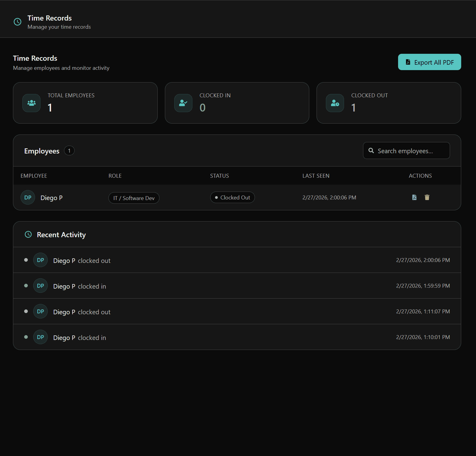
Task: Click the DP avatar in the Employees table
Action: point(28,198)
